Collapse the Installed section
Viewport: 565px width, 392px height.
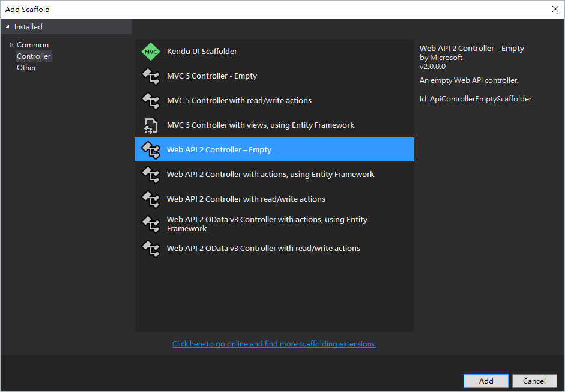point(7,26)
